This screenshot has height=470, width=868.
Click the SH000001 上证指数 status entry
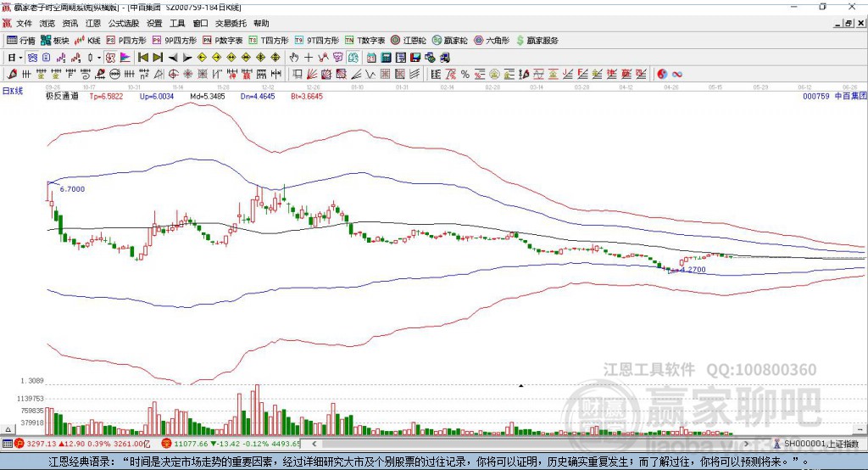point(821,444)
